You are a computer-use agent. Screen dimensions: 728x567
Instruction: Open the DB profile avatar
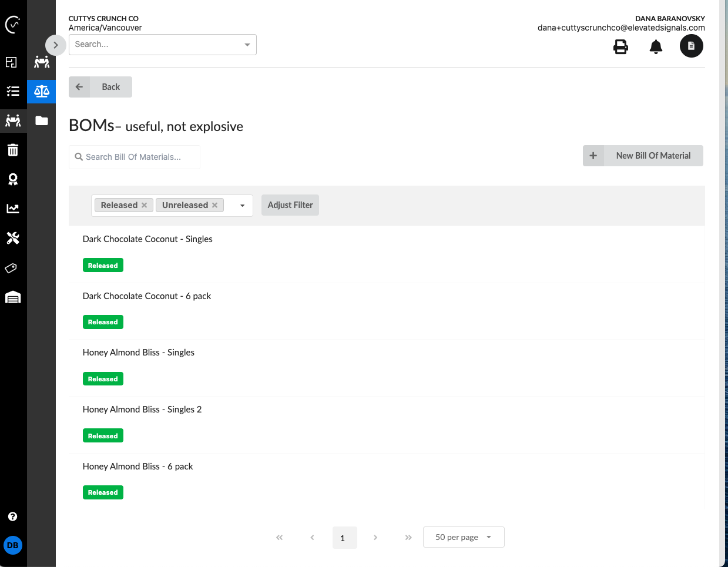click(13, 545)
